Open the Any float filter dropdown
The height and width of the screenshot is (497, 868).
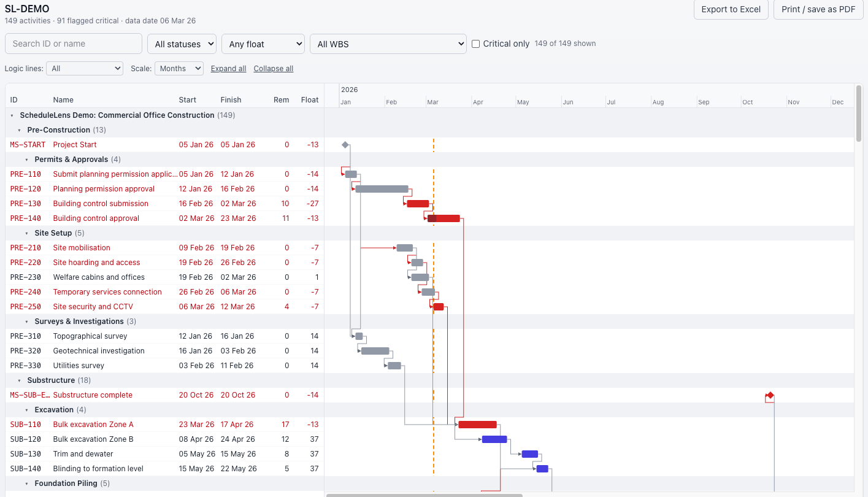[263, 44]
